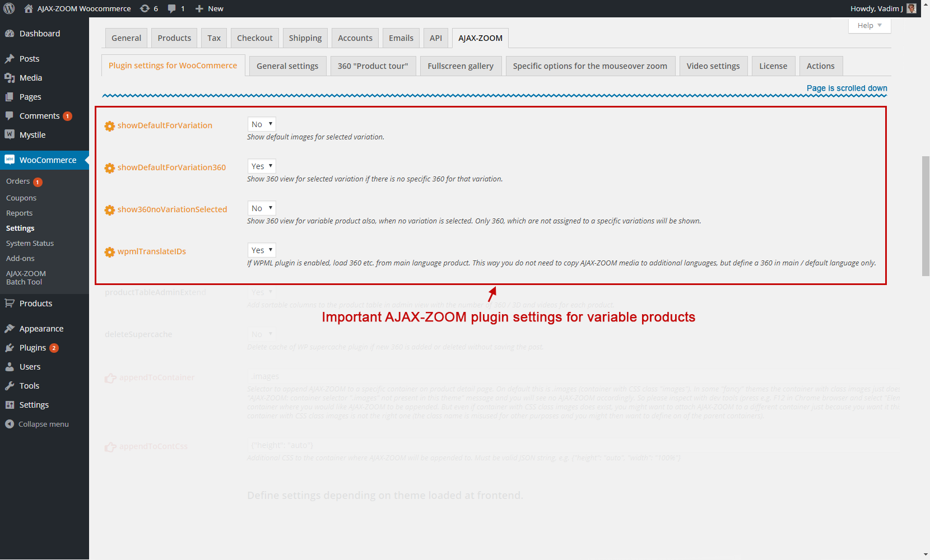
Task: Open Specific options for mouseover zoom subtab
Action: pyautogui.click(x=590, y=66)
